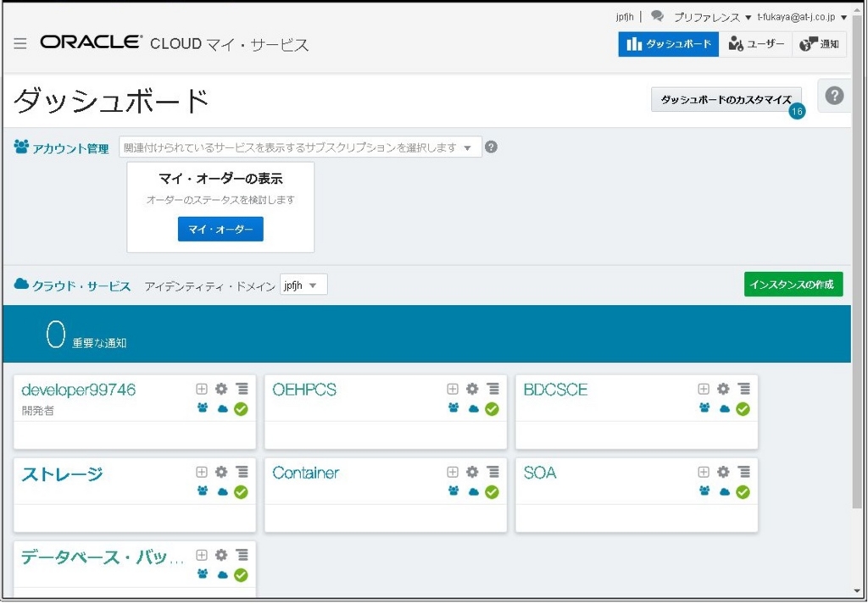Open action menu icon on developer99746 card

tap(242, 389)
